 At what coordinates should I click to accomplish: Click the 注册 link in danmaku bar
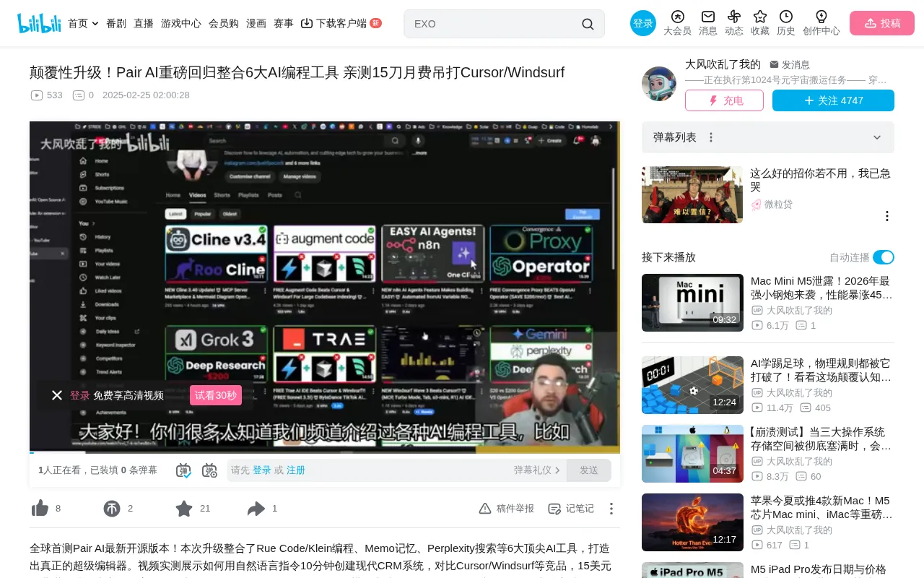point(296,470)
